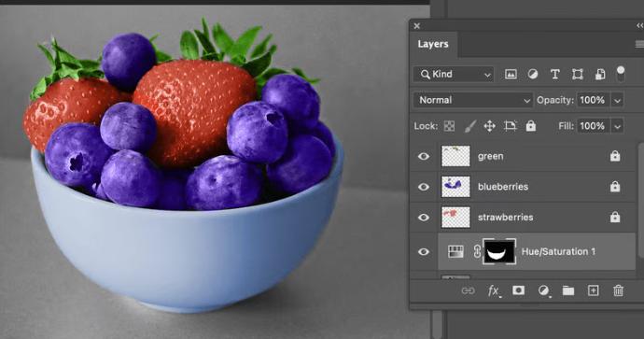Click the Link layers button
Image resolution: width=644 pixels, height=339 pixels.
point(468,291)
